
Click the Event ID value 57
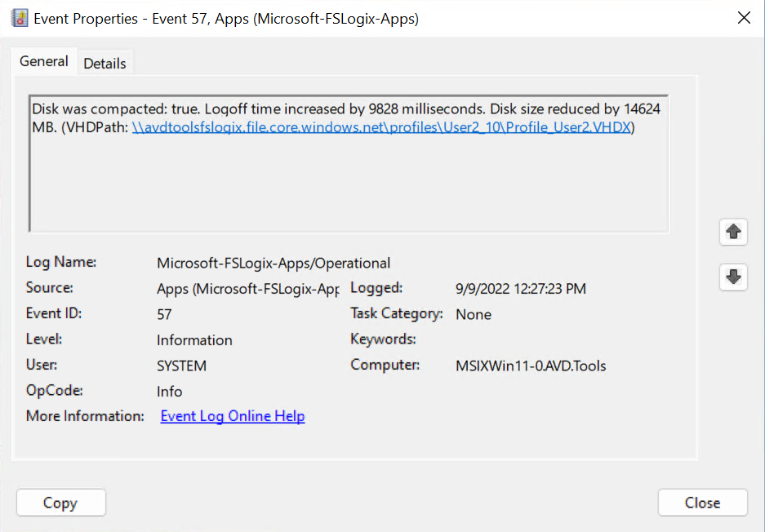coord(164,314)
